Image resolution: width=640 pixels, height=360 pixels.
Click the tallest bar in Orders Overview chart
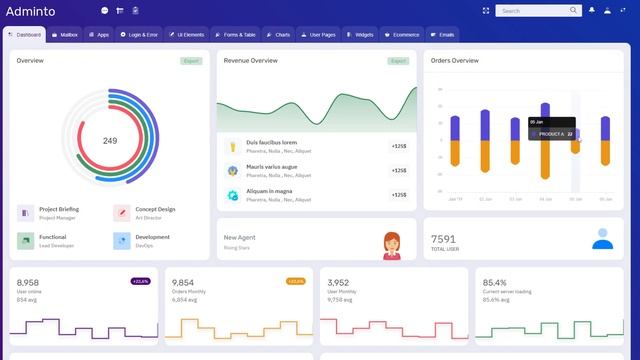tap(545, 141)
